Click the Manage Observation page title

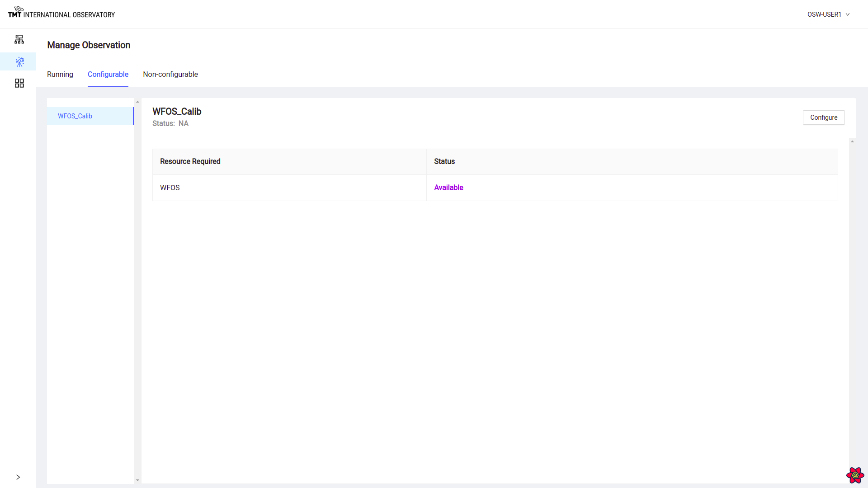(89, 45)
